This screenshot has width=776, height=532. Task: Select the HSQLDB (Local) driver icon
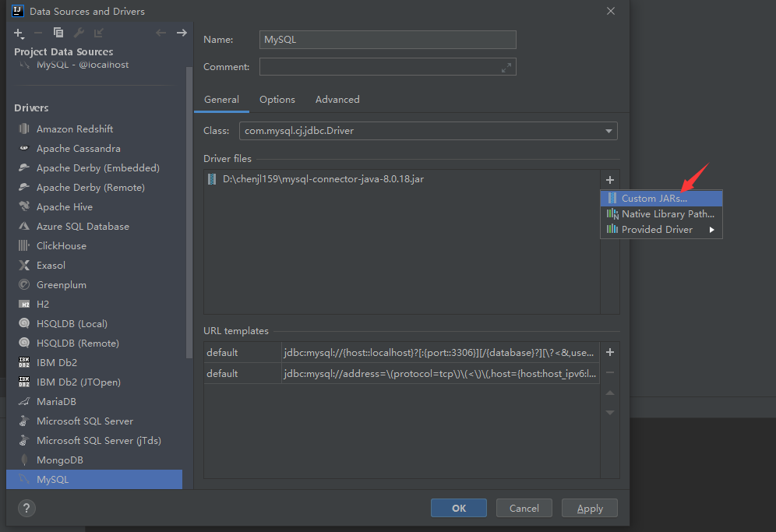23,323
